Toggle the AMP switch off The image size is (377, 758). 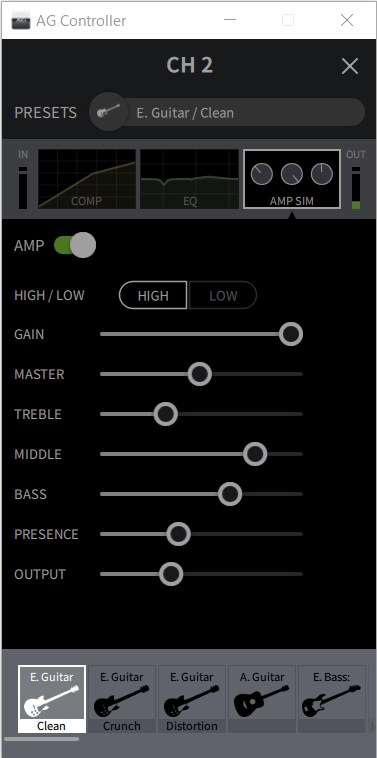pyautogui.click(x=75, y=246)
